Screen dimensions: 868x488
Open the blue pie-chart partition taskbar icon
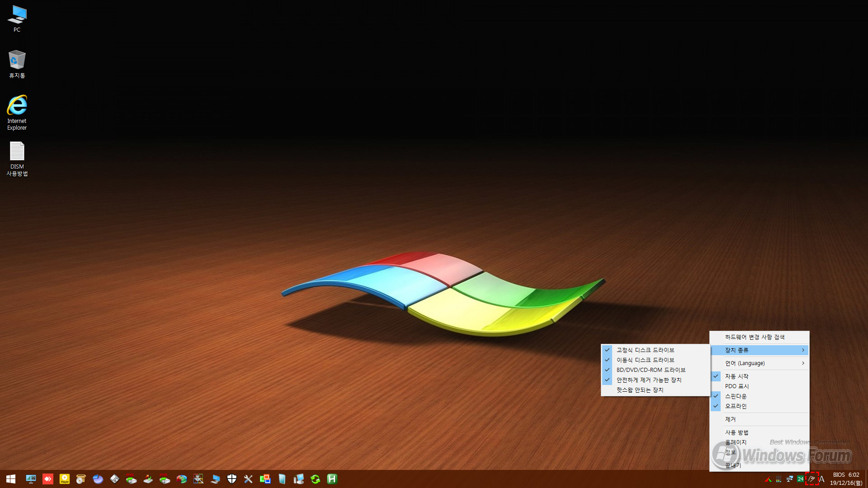98,479
